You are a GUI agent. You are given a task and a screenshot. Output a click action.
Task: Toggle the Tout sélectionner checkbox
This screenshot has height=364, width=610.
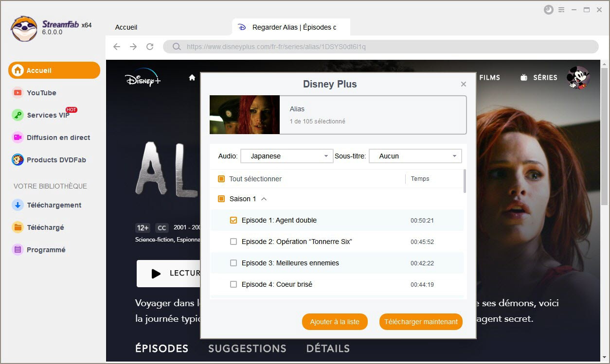click(221, 179)
